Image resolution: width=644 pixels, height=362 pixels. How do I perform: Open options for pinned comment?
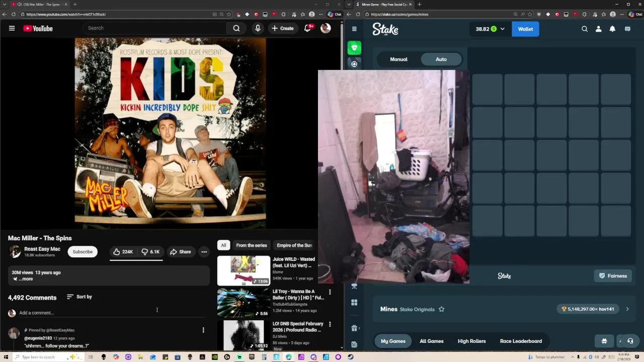[x=203, y=330]
